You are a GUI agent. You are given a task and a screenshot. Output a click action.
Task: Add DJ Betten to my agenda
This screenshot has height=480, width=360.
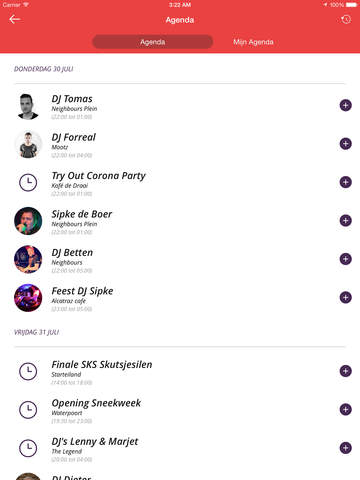(346, 259)
